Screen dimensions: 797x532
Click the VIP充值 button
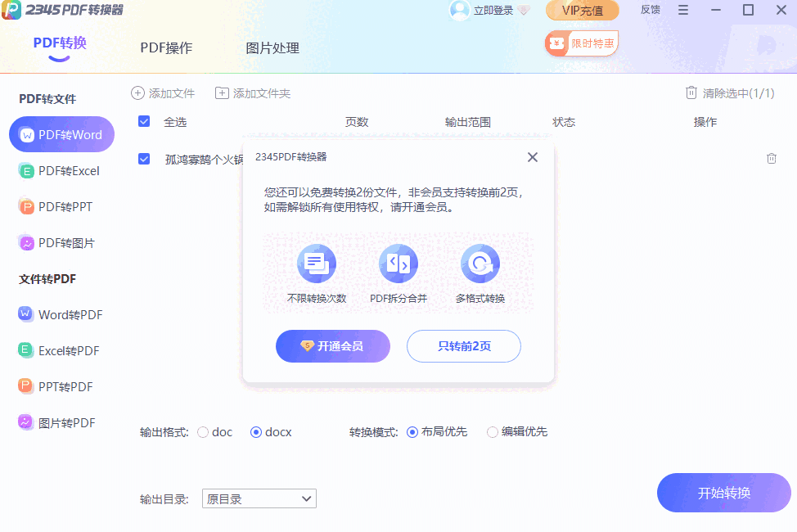click(x=583, y=10)
